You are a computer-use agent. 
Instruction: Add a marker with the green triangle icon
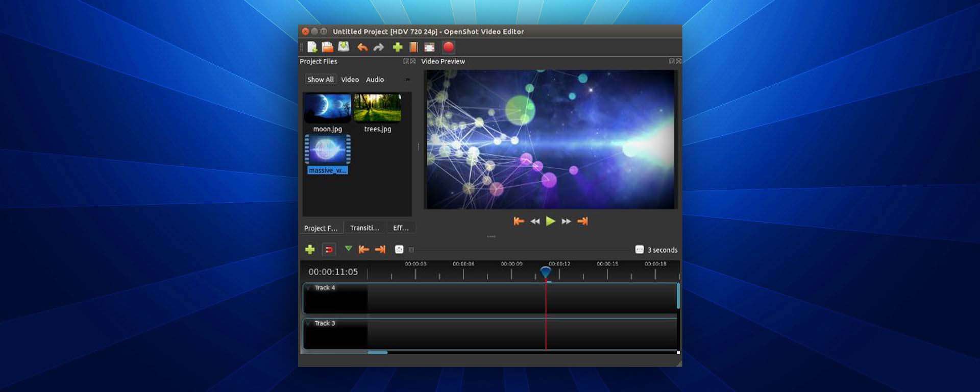pos(348,249)
